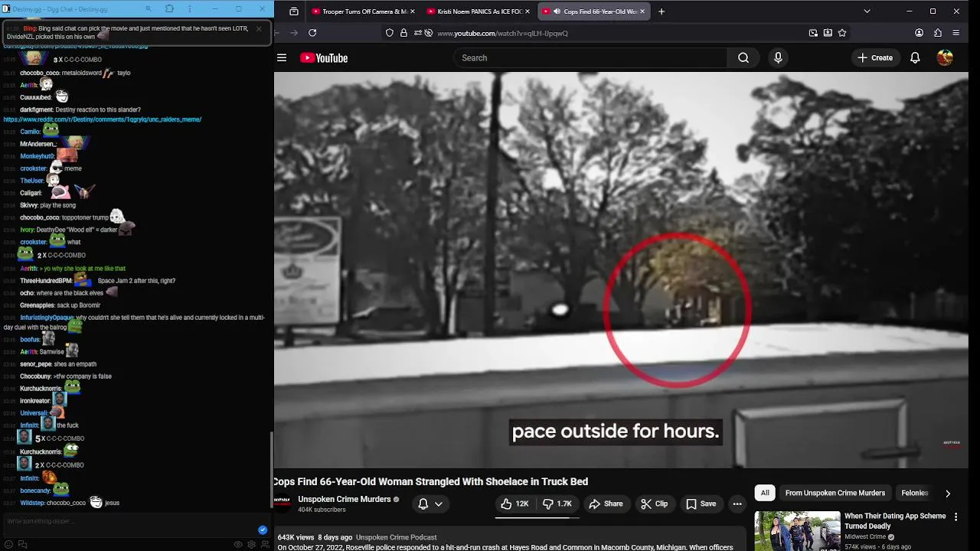Click username Greenapples in chat
The height and width of the screenshot is (551, 980).
point(37,305)
